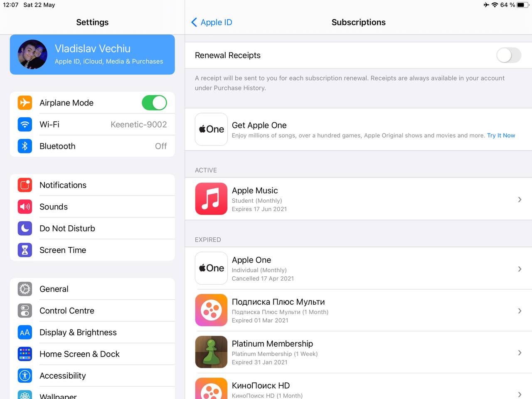This screenshot has height=399, width=532.
Task: Tap the Get Apple One logo icon
Action: coord(211,129)
